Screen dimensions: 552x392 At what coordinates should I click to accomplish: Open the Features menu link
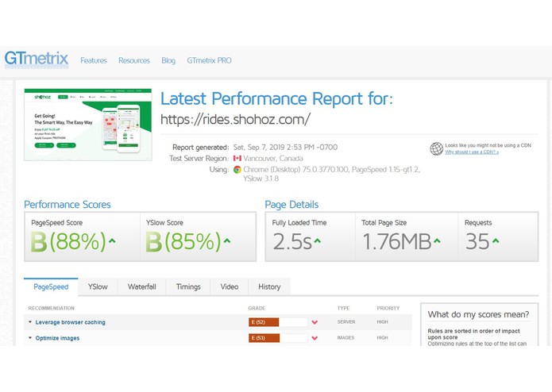click(x=93, y=60)
